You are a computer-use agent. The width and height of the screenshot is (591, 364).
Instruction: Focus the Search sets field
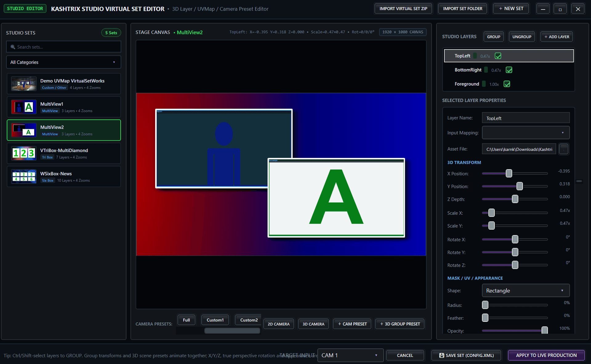[x=64, y=47]
